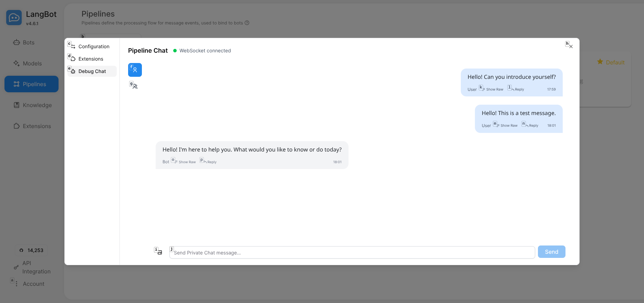This screenshot has width=644, height=303.
Task: Open Knowledge in the sidebar
Action: pyautogui.click(x=37, y=105)
